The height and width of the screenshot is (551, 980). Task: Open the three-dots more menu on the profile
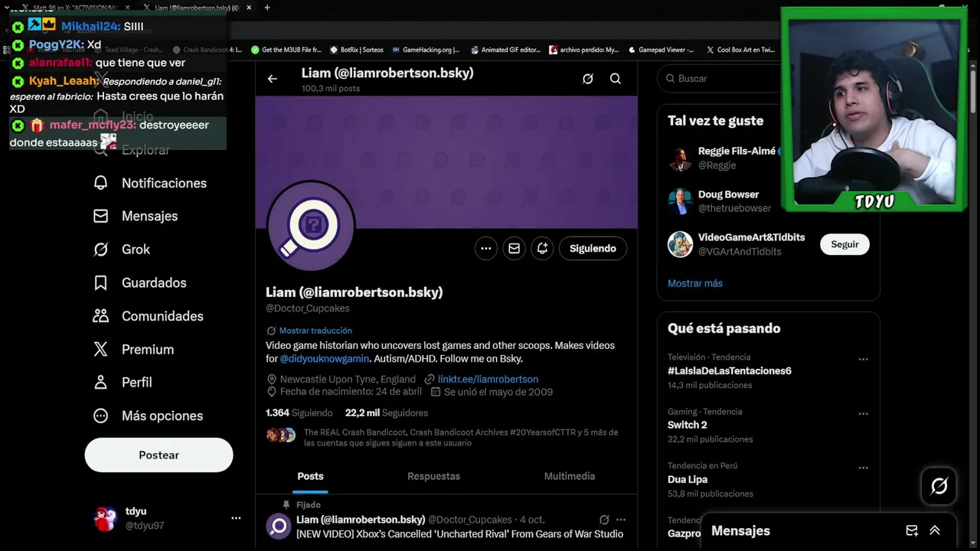(486, 249)
